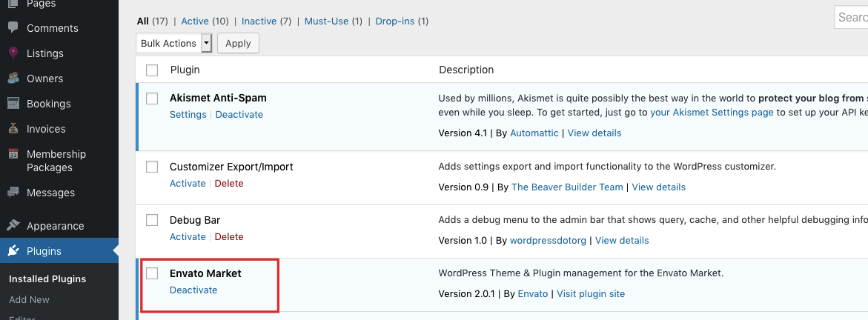Open the Add New plugin submenu
This screenshot has height=320, width=868.
click(30, 299)
